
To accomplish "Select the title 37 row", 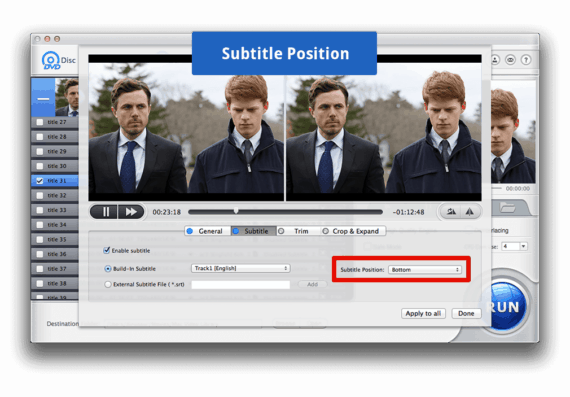I will 55,269.
